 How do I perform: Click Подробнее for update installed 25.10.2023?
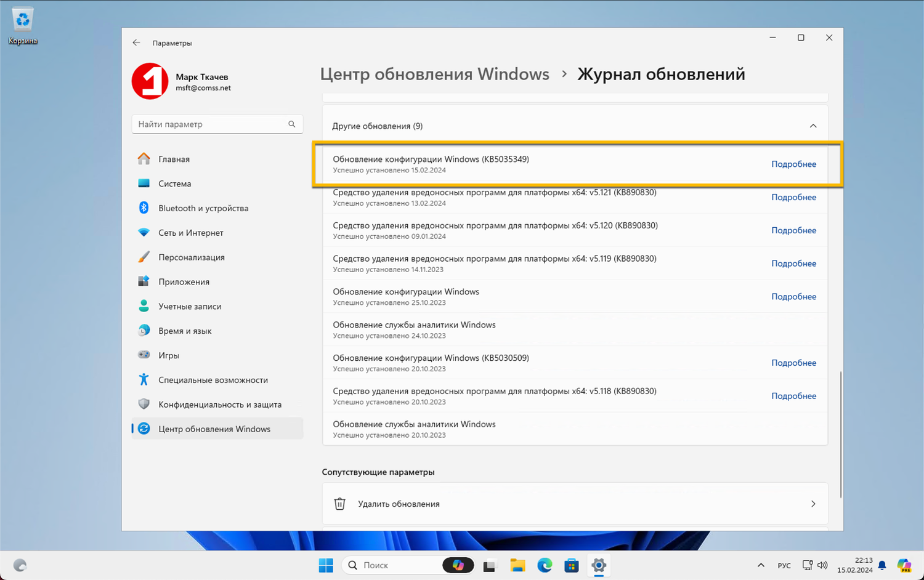pos(793,297)
